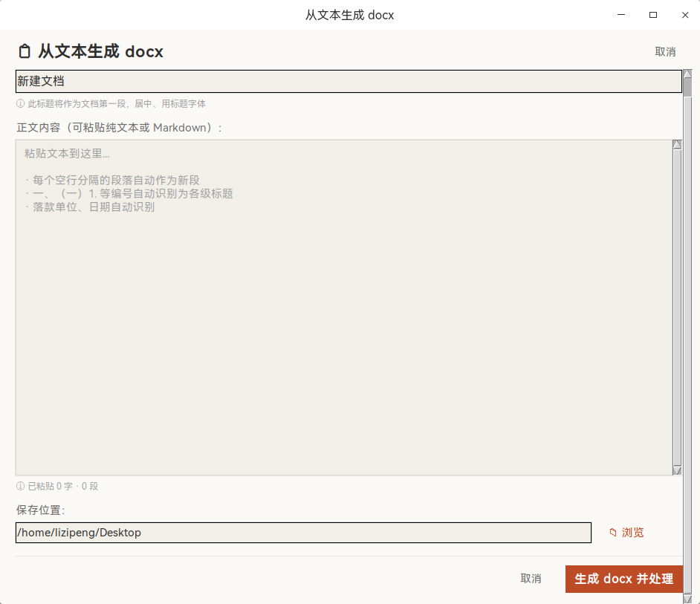The width and height of the screenshot is (700, 604).
Task: Click the text area vertical scrollbar thumb
Action: [677, 308]
